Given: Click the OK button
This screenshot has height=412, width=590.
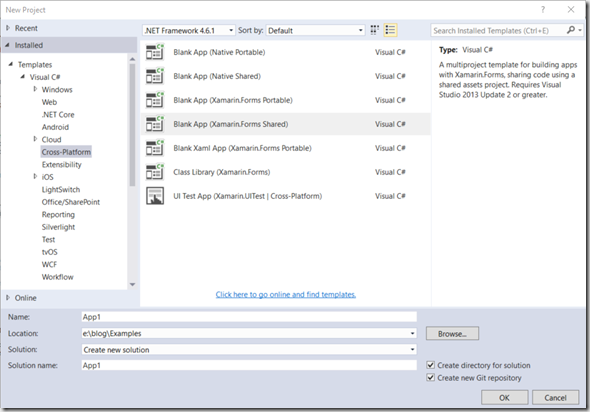Looking at the screenshot, I should [504, 397].
